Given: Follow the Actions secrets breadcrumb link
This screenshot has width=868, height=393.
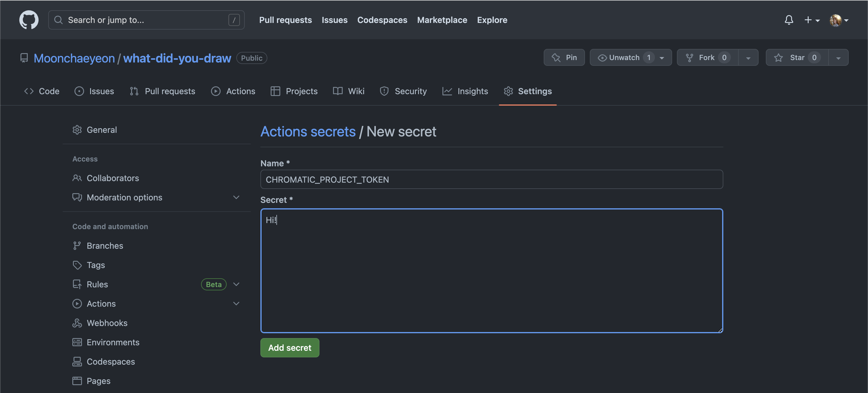Looking at the screenshot, I should (308, 132).
